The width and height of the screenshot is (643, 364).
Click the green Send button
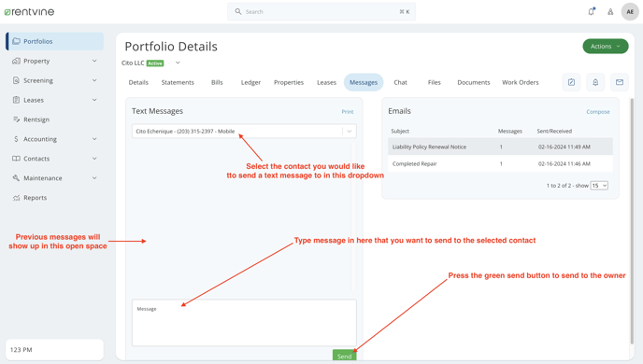coord(345,356)
